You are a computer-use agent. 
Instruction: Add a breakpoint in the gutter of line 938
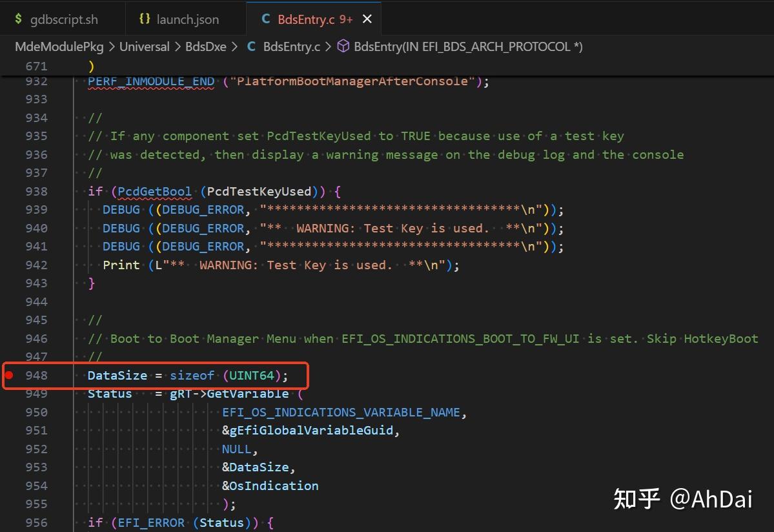[x=8, y=191]
